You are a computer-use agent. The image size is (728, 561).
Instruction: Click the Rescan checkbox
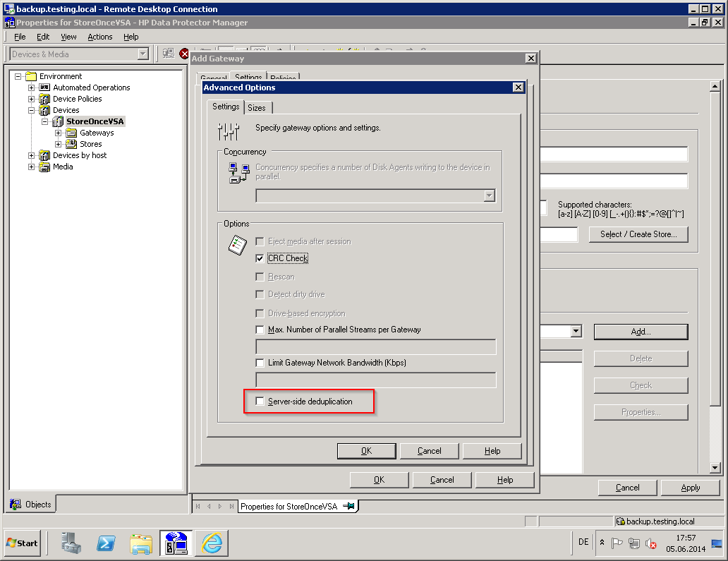pos(260,277)
